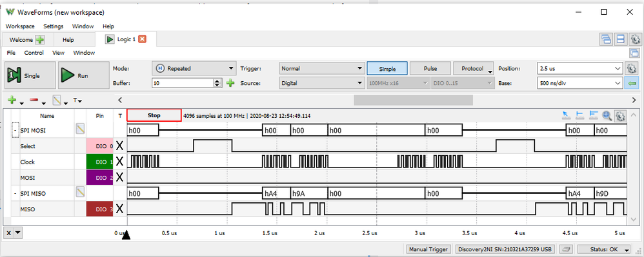This screenshot has width=644, height=257.
Task: Click the green add channel plus icon
Action: tap(12, 100)
